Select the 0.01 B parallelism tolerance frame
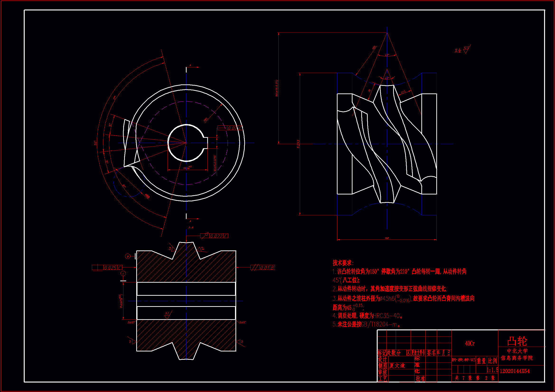Screen dimensions: 555x392 click(x=263, y=267)
